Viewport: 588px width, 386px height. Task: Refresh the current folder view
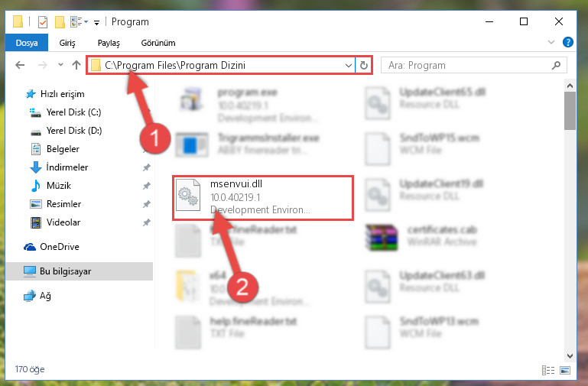364,65
